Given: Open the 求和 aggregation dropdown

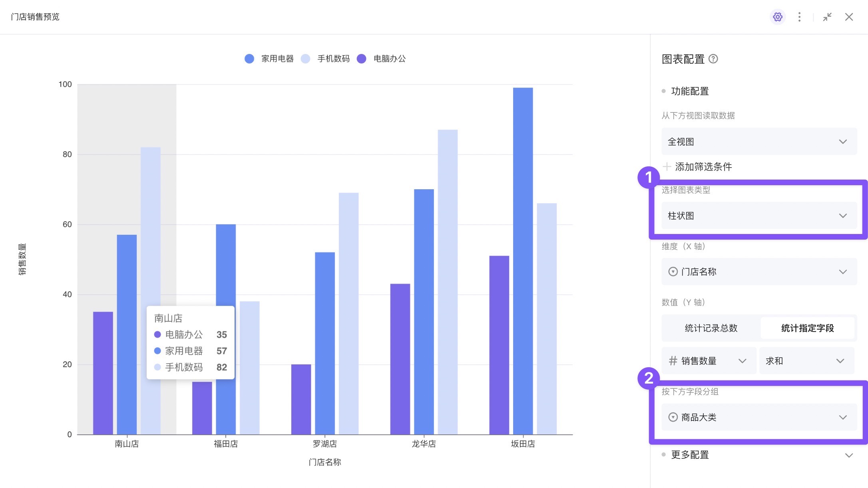Looking at the screenshot, I should [x=806, y=361].
